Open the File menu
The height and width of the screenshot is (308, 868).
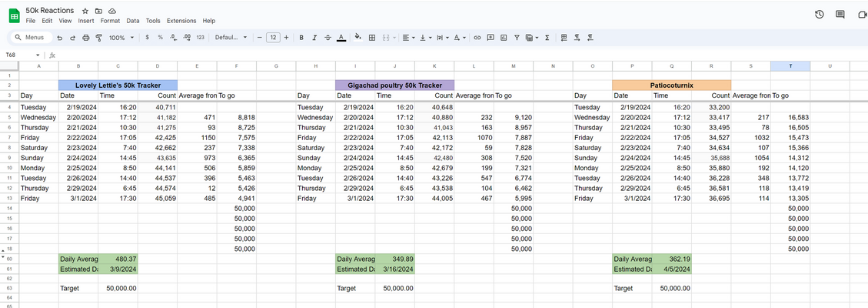[31, 21]
